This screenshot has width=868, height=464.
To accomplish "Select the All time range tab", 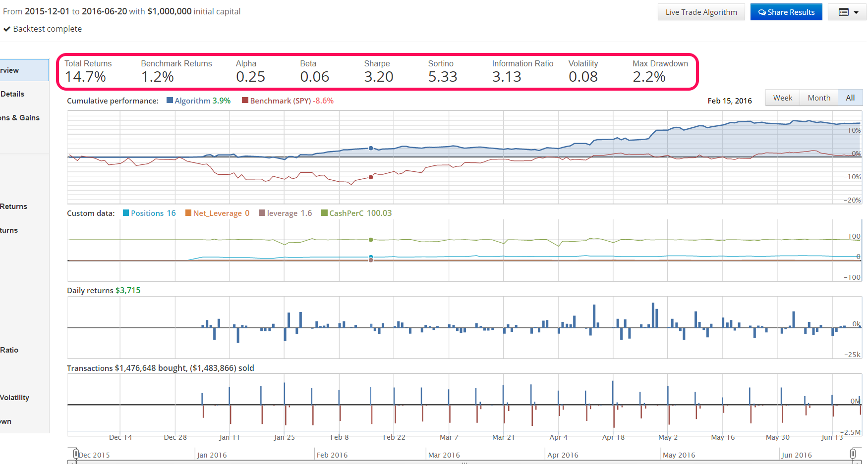I will point(850,98).
